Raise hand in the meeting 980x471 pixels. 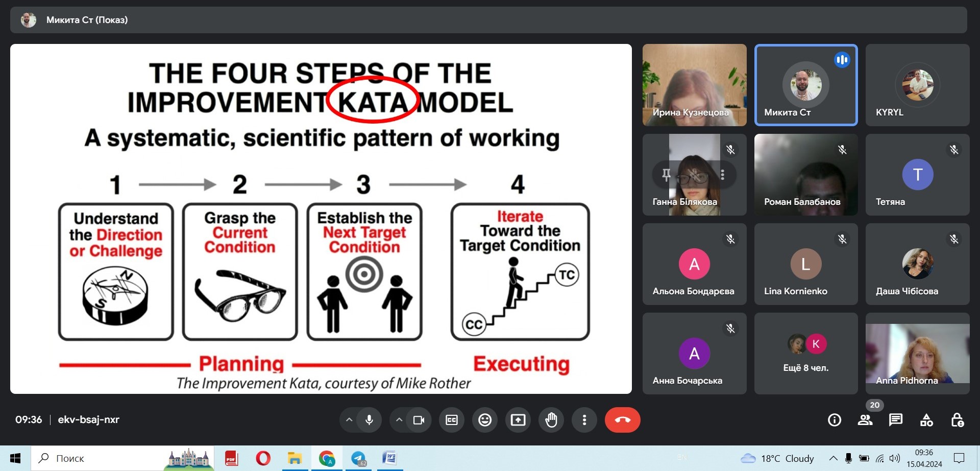[x=551, y=420]
